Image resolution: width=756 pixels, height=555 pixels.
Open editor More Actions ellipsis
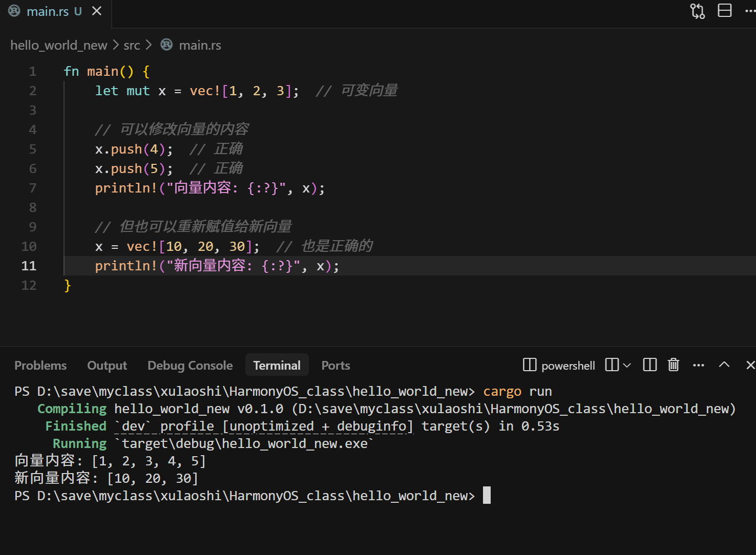click(750, 11)
